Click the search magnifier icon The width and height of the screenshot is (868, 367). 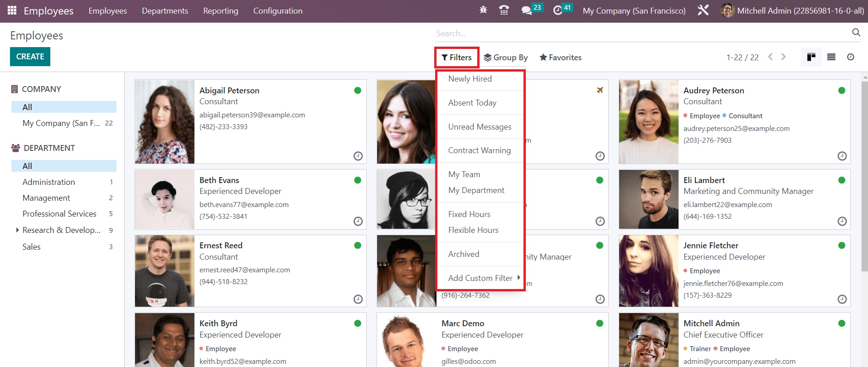click(x=856, y=33)
